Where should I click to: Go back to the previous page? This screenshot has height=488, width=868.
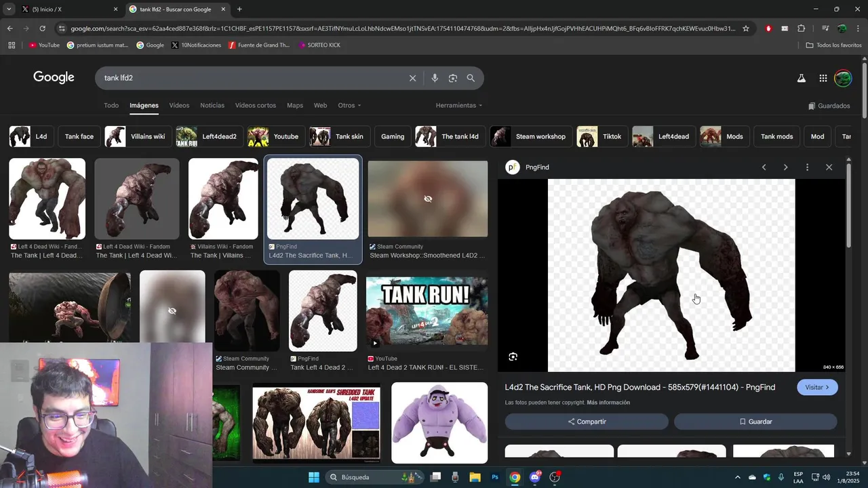coord(9,28)
